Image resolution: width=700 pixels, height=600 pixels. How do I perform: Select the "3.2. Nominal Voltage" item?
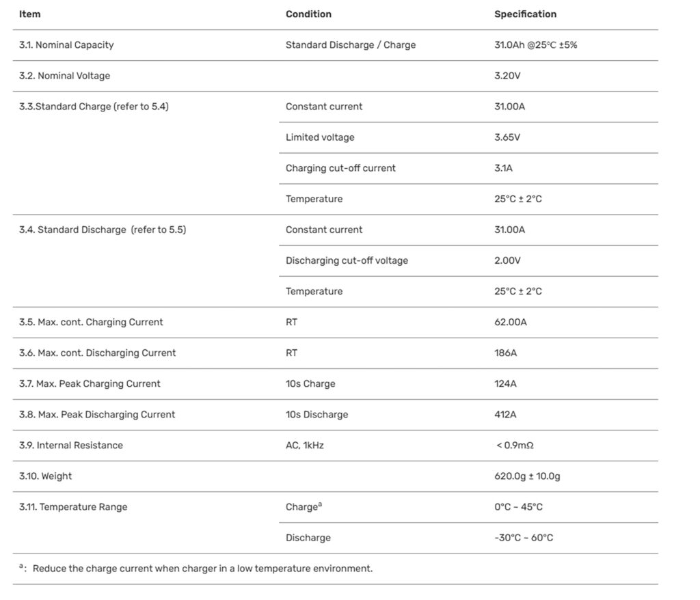pos(64,76)
